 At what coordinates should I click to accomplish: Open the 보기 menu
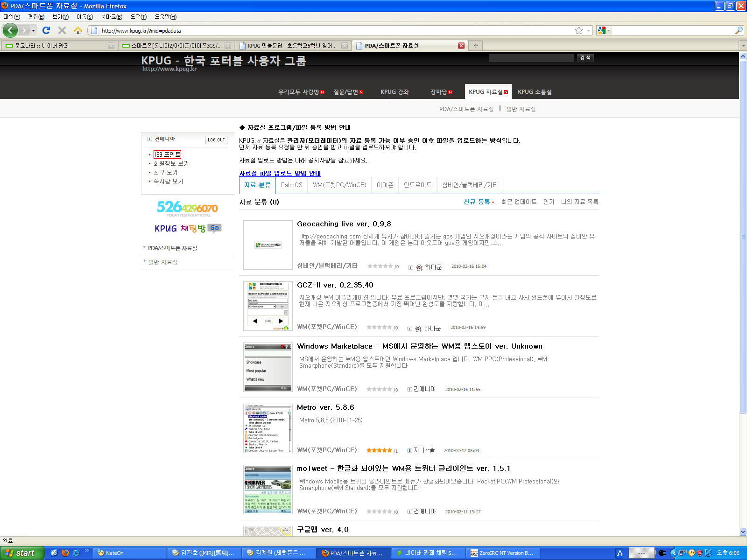60,17
